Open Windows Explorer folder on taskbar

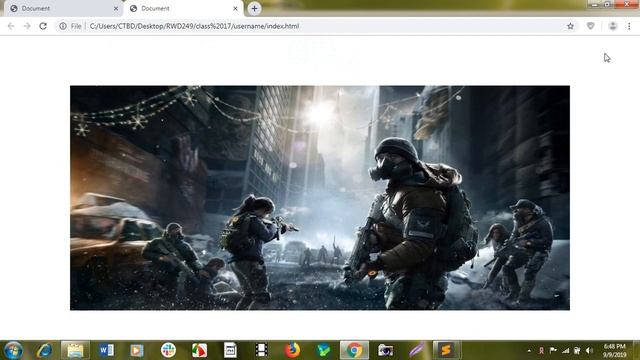click(75, 350)
